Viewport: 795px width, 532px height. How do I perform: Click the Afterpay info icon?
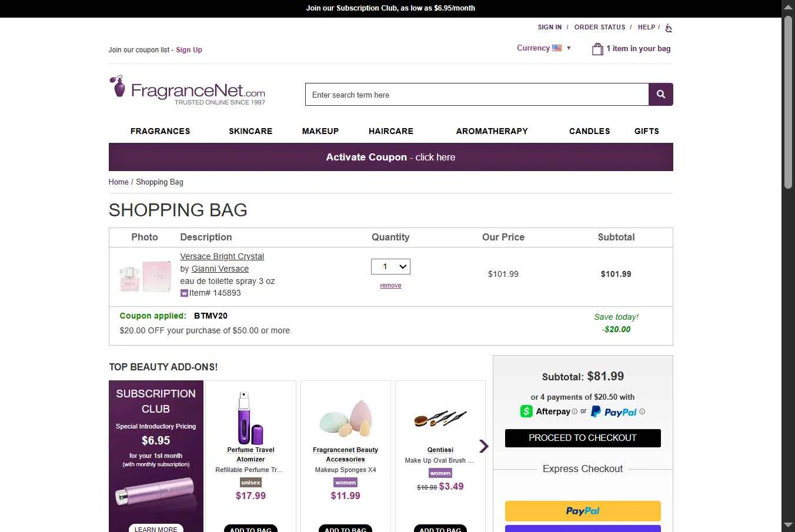[574, 411]
